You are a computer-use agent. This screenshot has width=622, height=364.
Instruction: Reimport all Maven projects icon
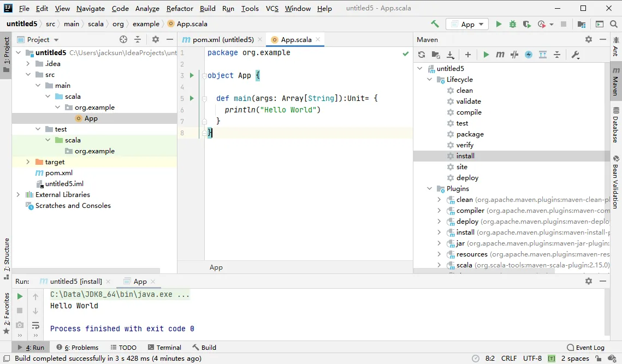tap(422, 55)
